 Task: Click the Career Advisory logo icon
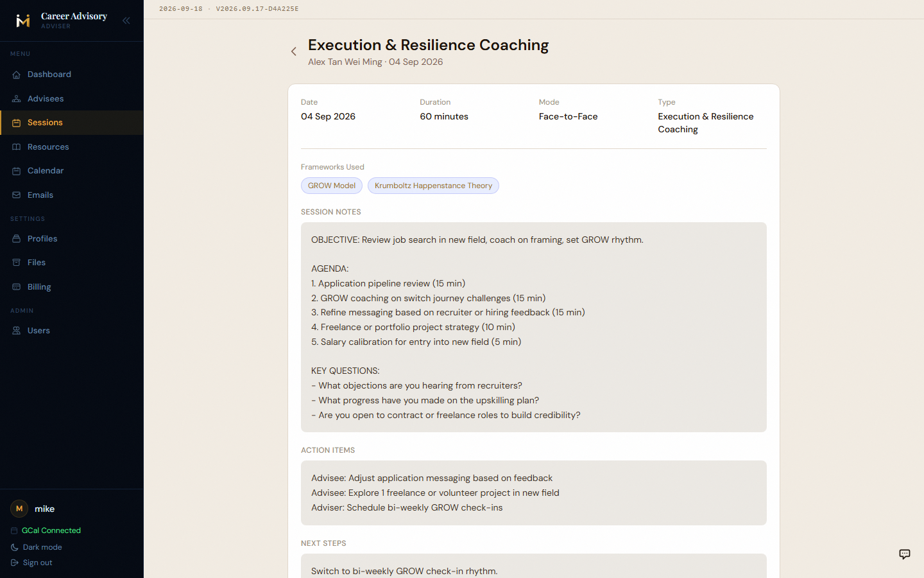pos(23,21)
